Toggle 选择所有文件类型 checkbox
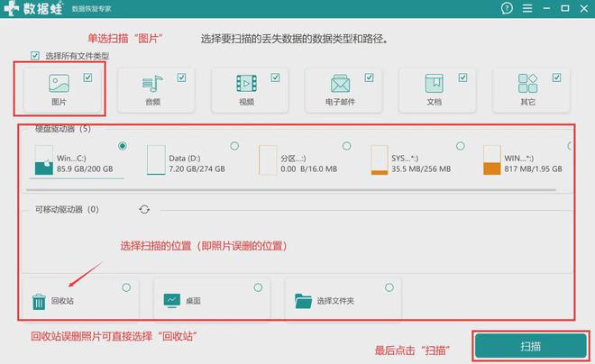The width and height of the screenshot is (595, 364). tap(35, 56)
